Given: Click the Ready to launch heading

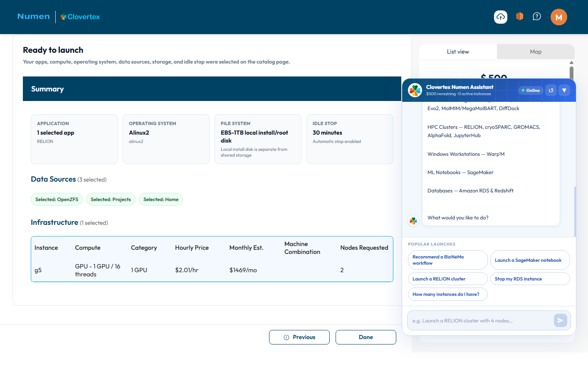Looking at the screenshot, I should click(x=53, y=50).
